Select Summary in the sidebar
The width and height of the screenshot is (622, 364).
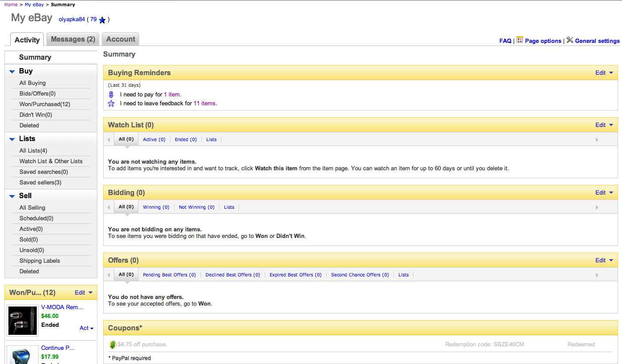pos(35,57)
